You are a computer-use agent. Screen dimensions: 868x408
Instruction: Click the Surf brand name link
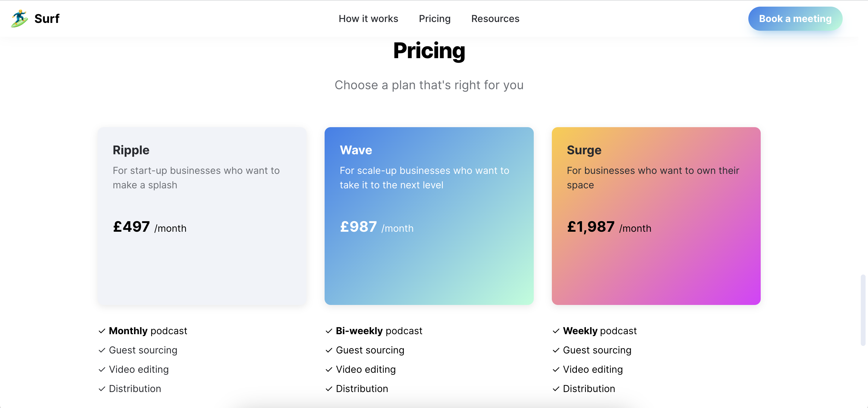pyautogui.click(x=47, y=18)
